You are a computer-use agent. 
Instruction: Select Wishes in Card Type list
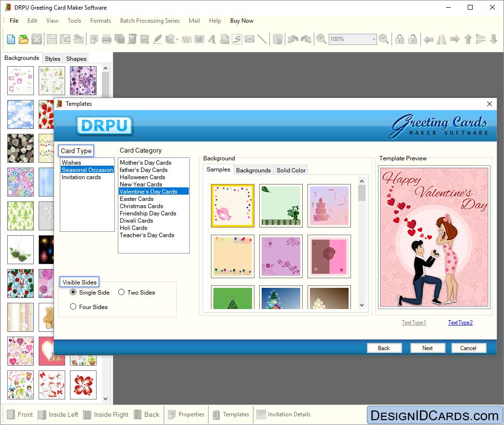point(87,162)
